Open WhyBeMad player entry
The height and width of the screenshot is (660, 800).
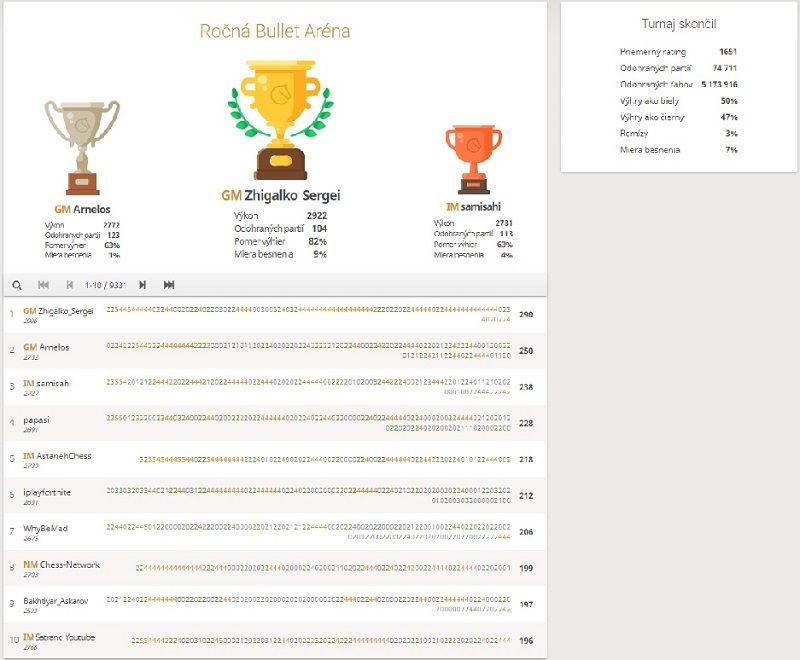(45, 528)
